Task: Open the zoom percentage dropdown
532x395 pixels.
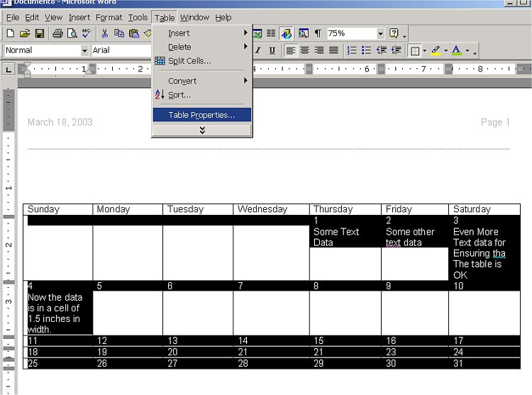Action: [380, 33]
